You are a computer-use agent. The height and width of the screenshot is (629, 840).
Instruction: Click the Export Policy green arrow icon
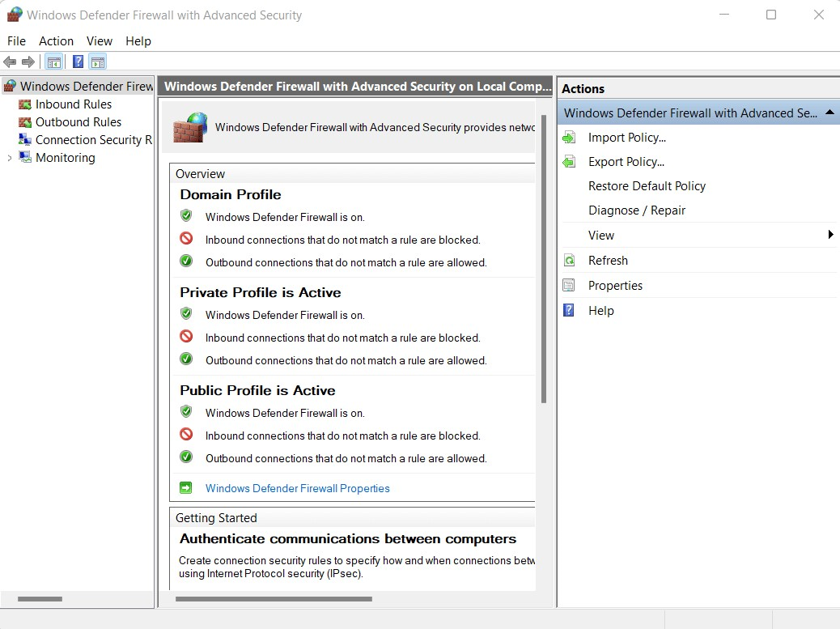tap(569, 162)
